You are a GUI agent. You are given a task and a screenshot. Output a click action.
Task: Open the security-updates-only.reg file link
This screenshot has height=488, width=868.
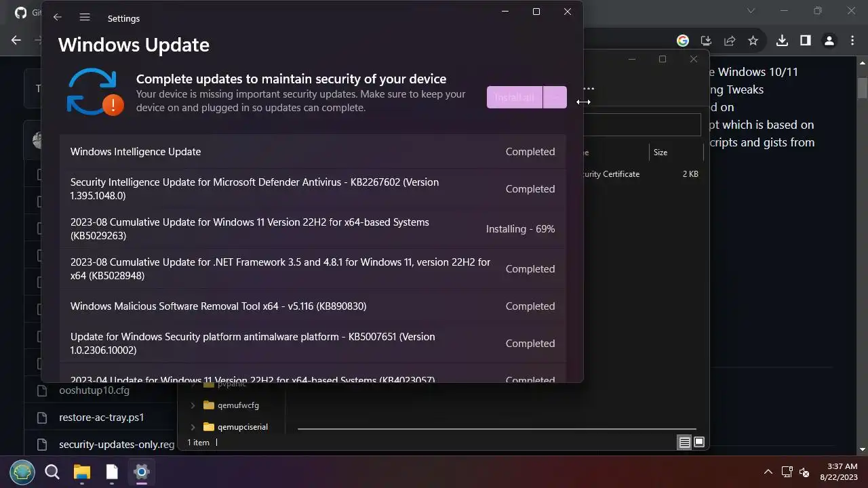[117, 445]
